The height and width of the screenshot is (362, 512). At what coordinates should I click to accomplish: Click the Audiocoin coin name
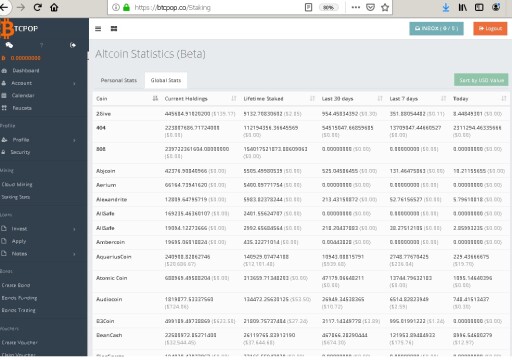click(109, 299)
